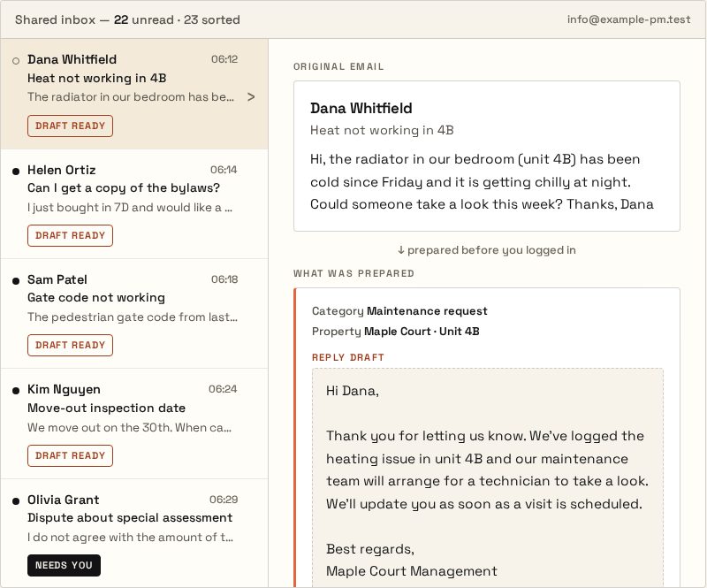Click preview 'The pedestrian gate code from last...'

pyautogui.click(x=132, y=317)
